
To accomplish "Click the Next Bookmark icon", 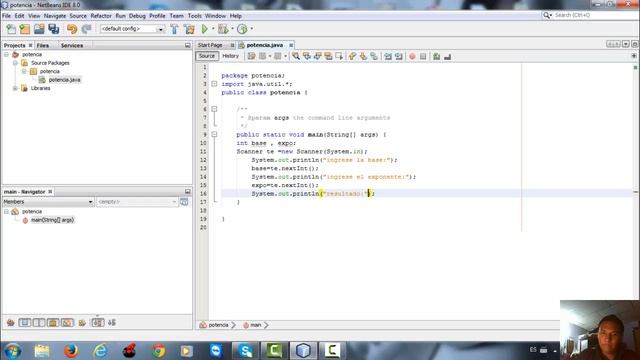I will click(x=363, y=56).
